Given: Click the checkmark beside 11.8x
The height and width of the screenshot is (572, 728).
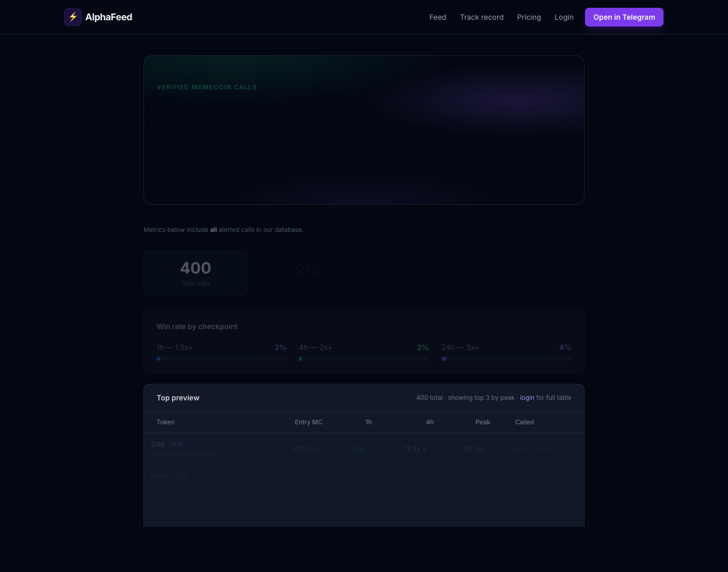Looking at the screenshot, I should pyautogui.click(x=426, y=449).
